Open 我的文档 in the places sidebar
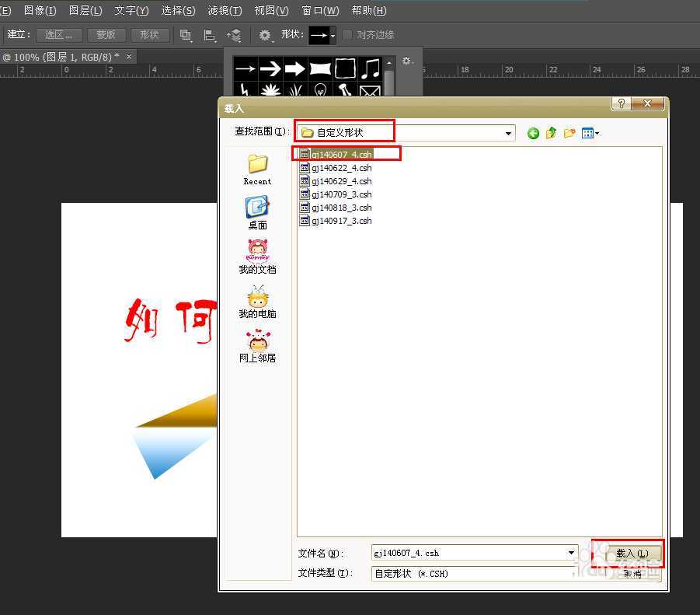The height and width of the screenshot is (615, 700). [257, 257]
